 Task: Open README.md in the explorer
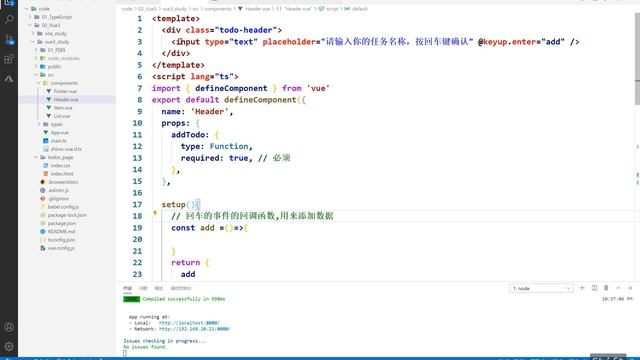click(61, 231)
